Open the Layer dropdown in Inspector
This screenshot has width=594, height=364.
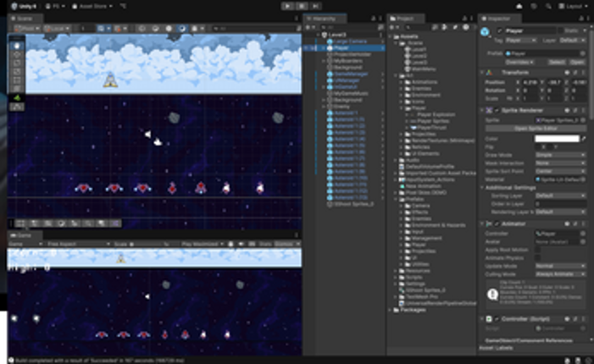pyautogui.click(x=573, y=40)
